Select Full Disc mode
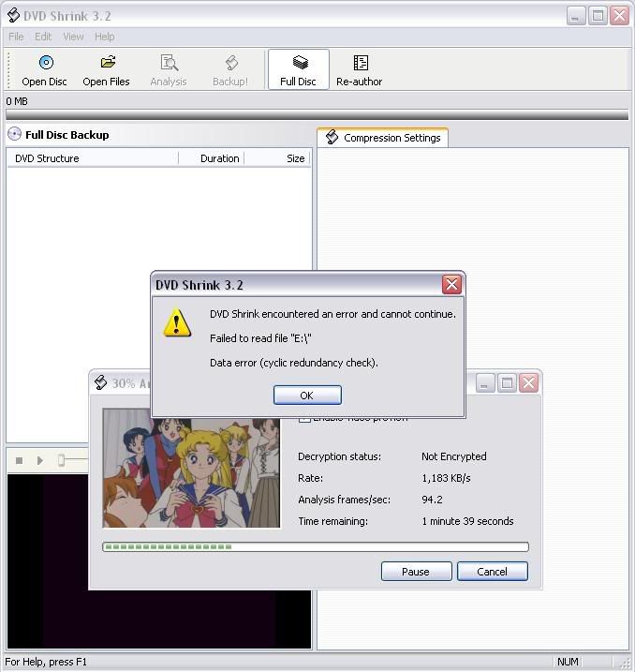 [x=299, y=69]
